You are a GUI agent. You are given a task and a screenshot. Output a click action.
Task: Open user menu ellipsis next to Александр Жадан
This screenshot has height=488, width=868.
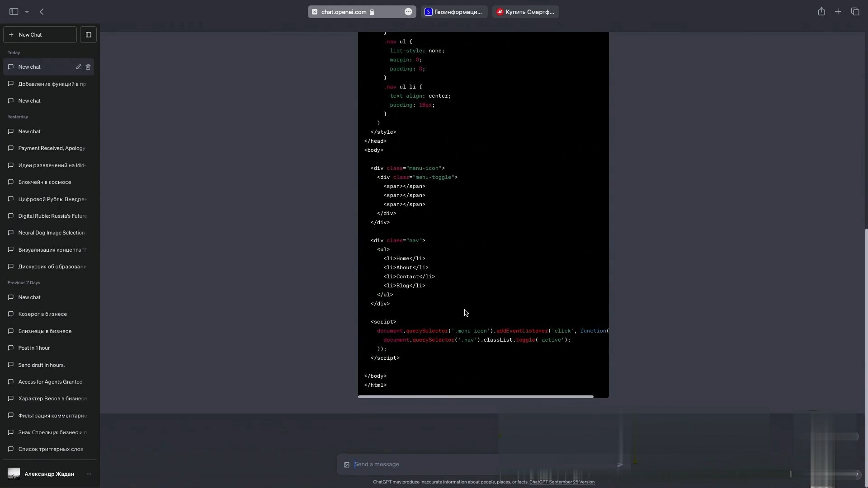click(89, 474)
